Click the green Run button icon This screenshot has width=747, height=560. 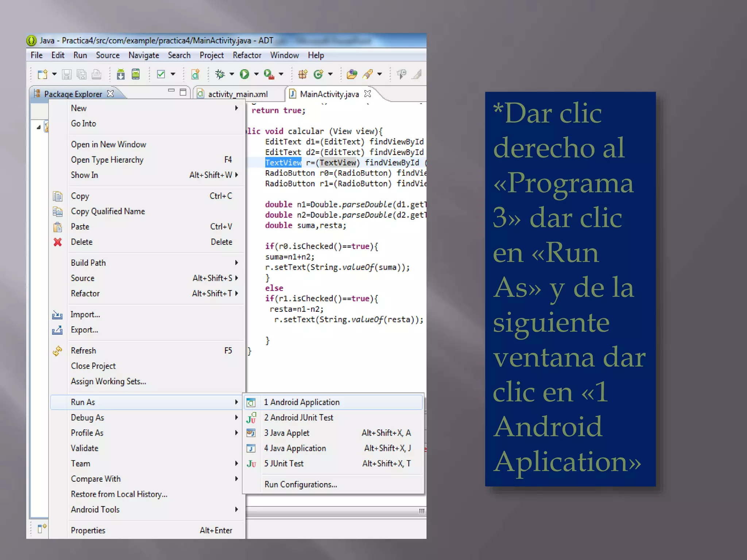244,74
